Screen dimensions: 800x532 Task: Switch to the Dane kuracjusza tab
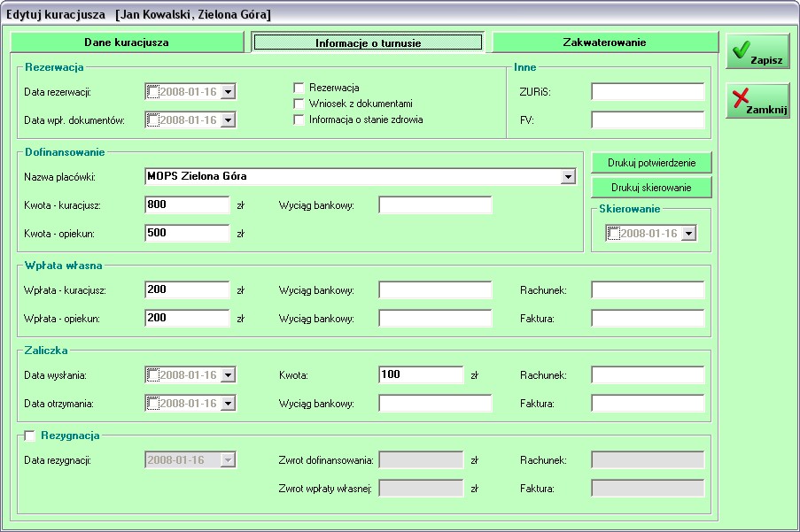(127, 42)
